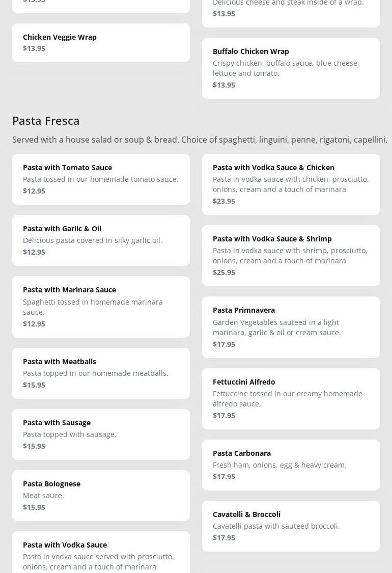Select Pasta Bolognese
Screen dimensions: 392x573
[x=101, y=496]
